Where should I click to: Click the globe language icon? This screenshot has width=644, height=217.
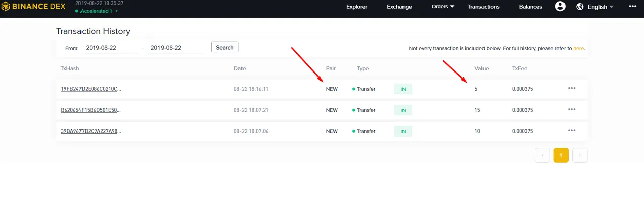[x=580, y=7]
